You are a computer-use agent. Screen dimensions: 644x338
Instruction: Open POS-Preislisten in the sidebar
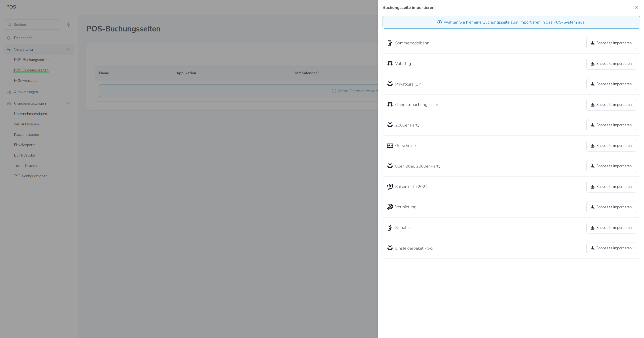pos(27,80)
